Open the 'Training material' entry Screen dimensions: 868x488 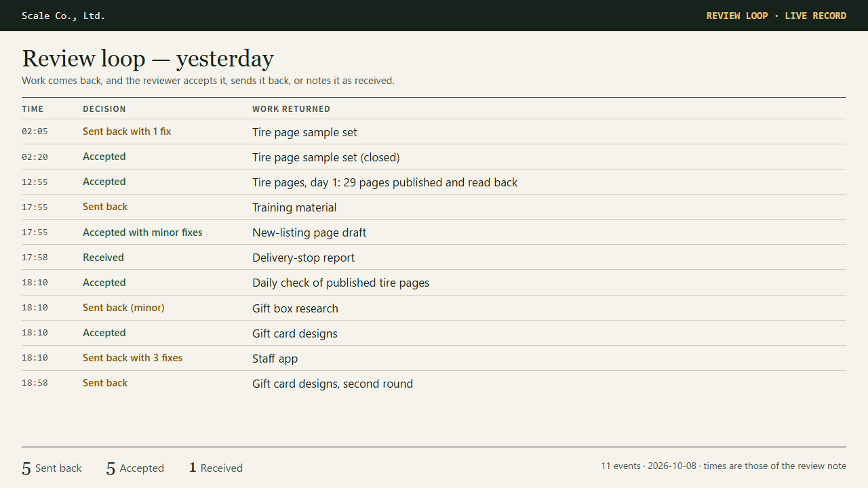294,207
